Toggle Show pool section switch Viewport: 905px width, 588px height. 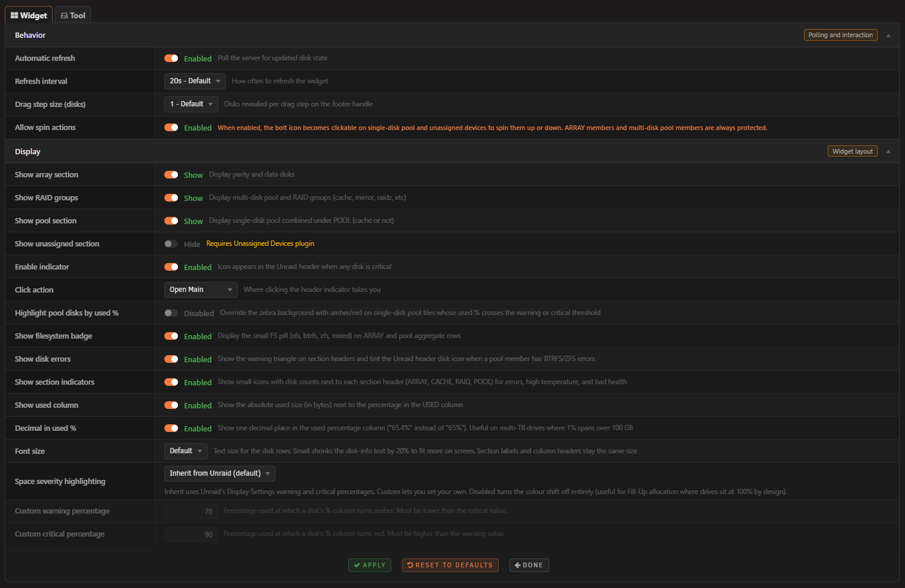171,221
